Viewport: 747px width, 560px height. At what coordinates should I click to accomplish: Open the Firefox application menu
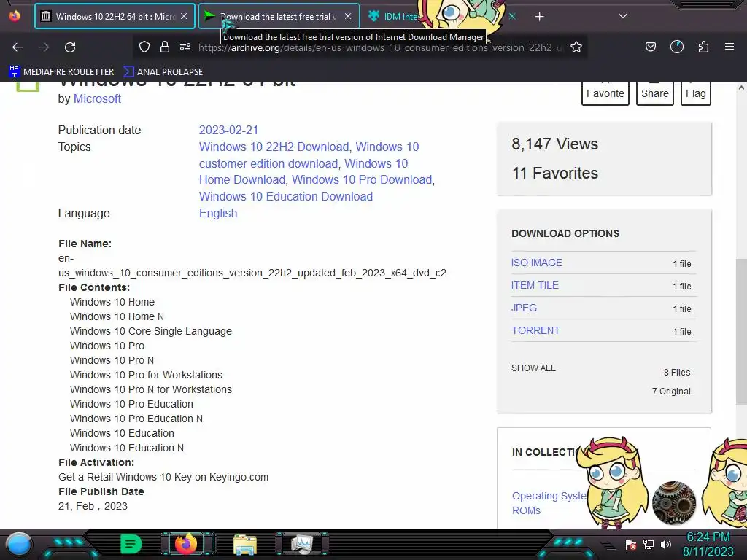coord(729,47)
